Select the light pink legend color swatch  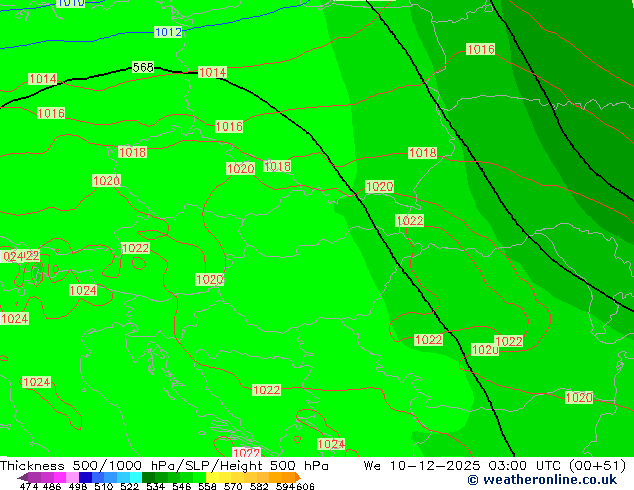pos(72,477)
